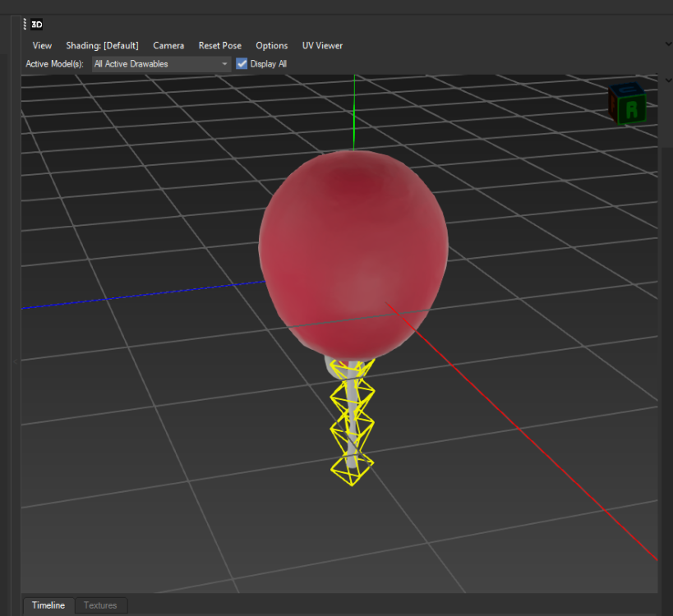
Task: Switch to the Textures tab
Action: (100, 605)
